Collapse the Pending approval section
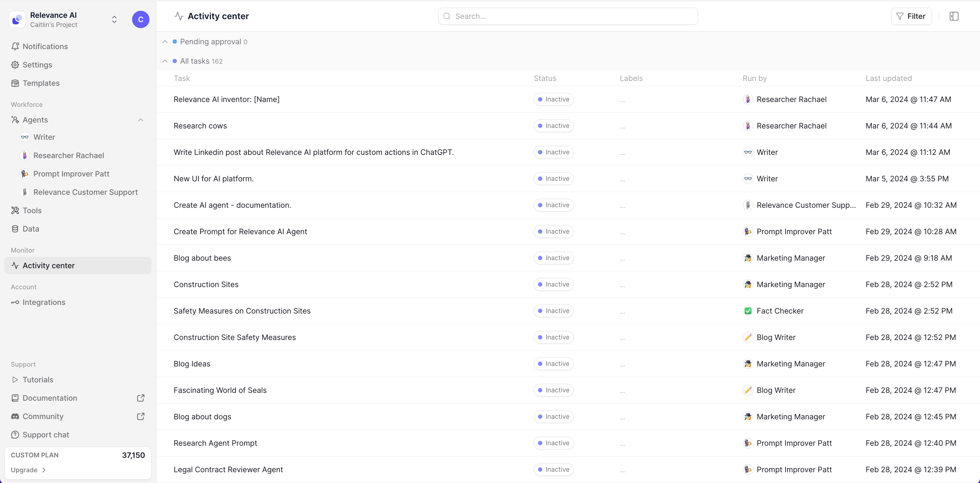This screenshot has width=980, height=483. coord(165,42)
